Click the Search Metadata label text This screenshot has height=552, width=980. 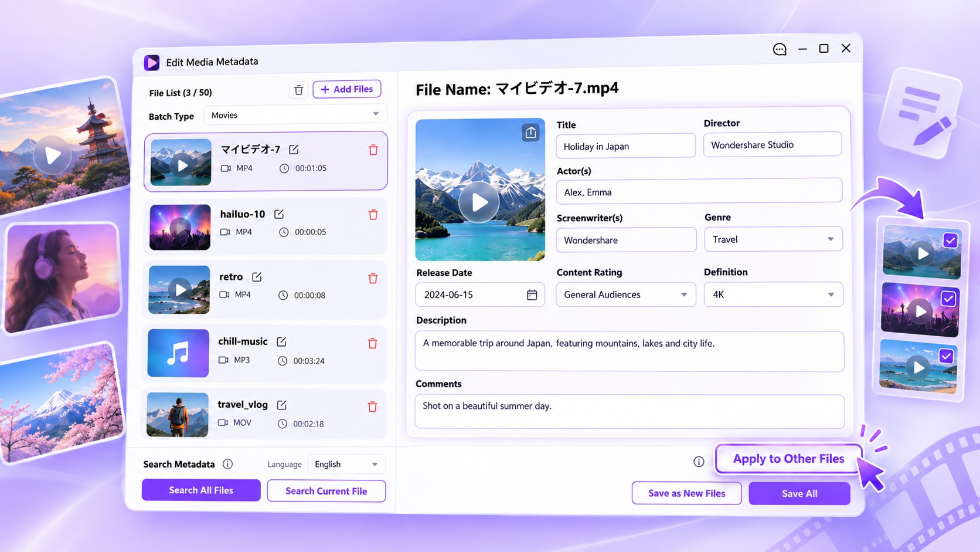pyautogui.click(x=179, y=464)
